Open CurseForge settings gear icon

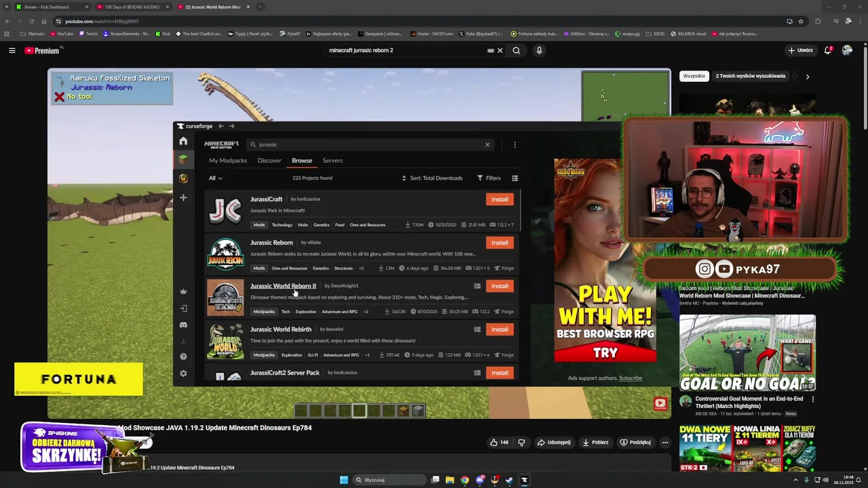(x=183, y=373)
